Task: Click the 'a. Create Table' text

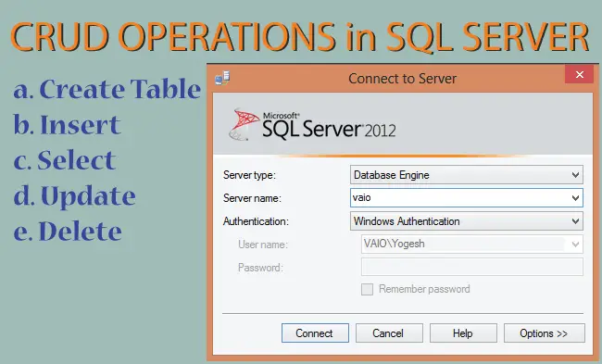Action: 107,89
